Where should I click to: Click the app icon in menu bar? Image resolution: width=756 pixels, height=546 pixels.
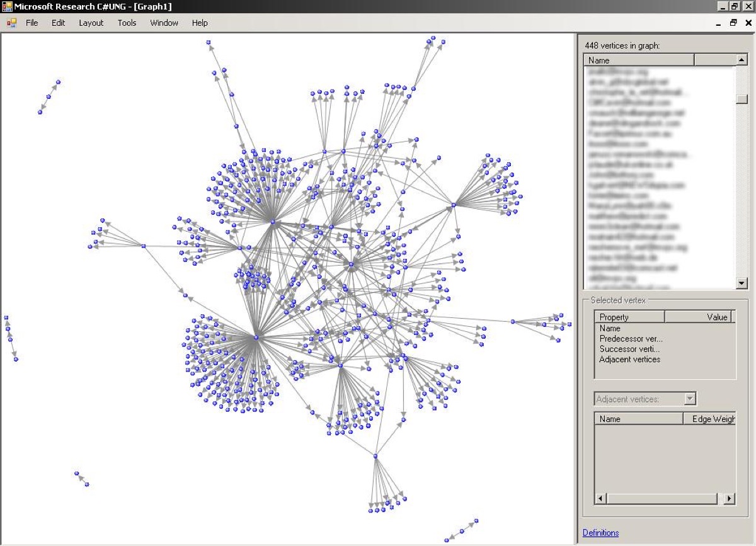pos(11,23)
